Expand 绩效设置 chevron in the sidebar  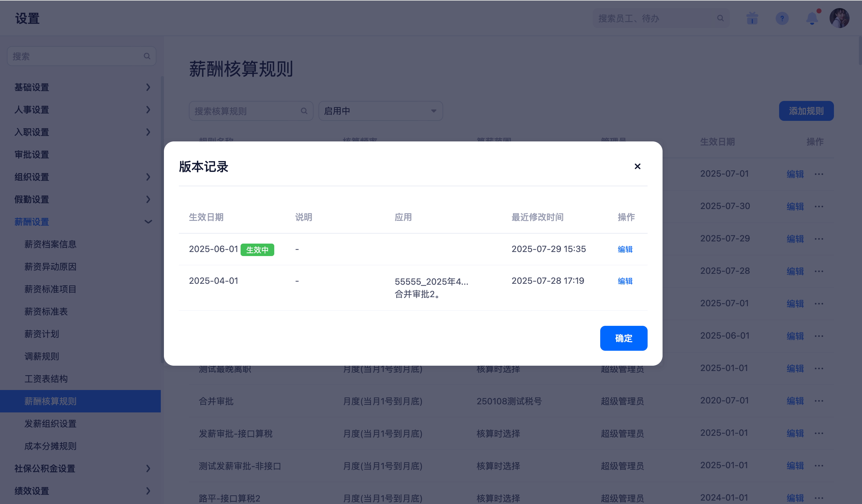[148, 491]
